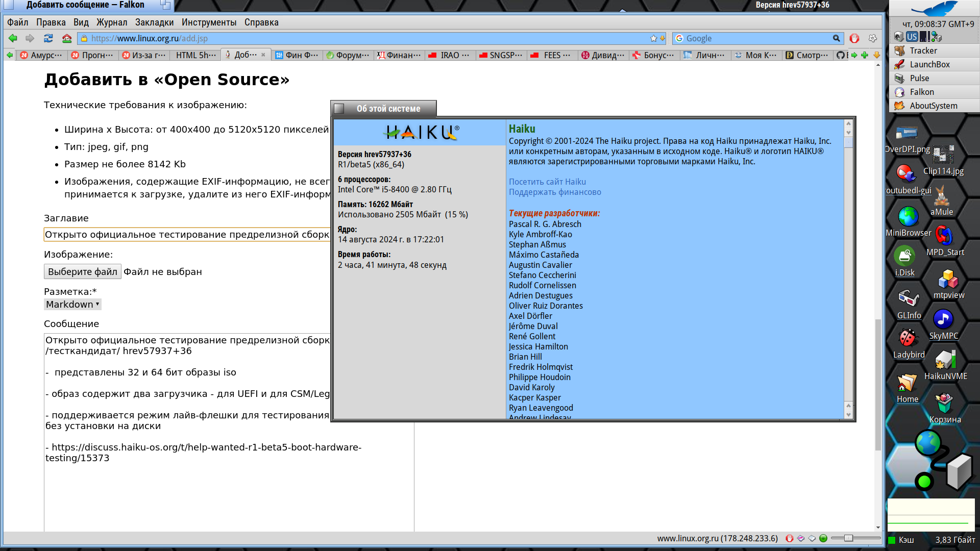
Task: Open the GLInfo desktop icon
Action: pos(909,305)
